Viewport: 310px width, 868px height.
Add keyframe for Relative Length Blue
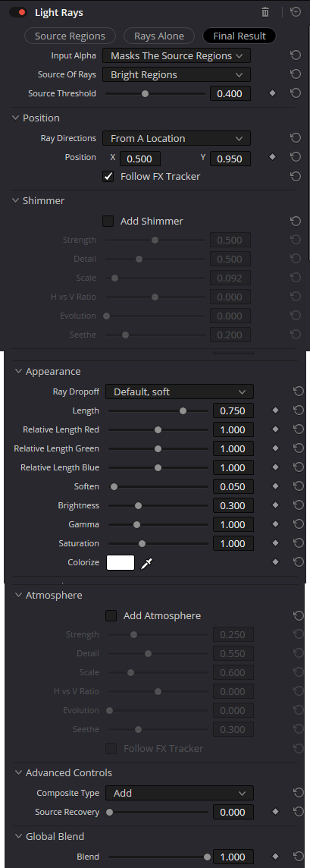click(275, 467)
